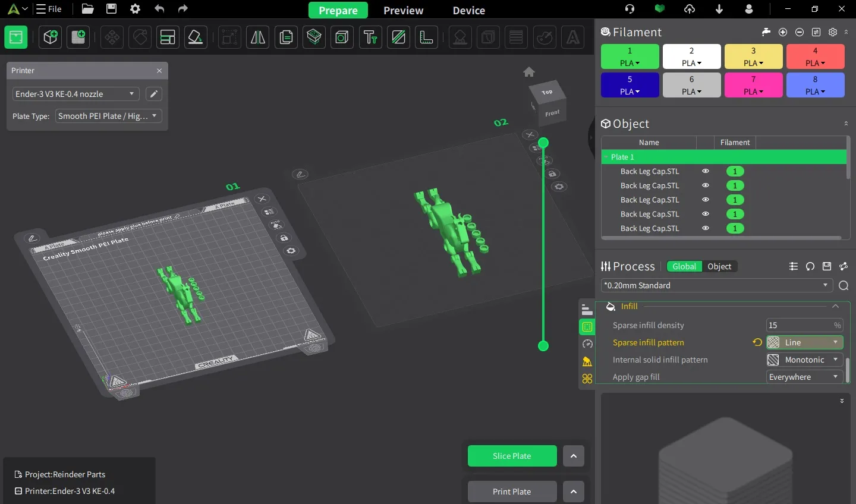Image resolution: width=856 pixels, height=504 pixels.
Task: Switch Process settings to Object mode
Action: point(719,266)
